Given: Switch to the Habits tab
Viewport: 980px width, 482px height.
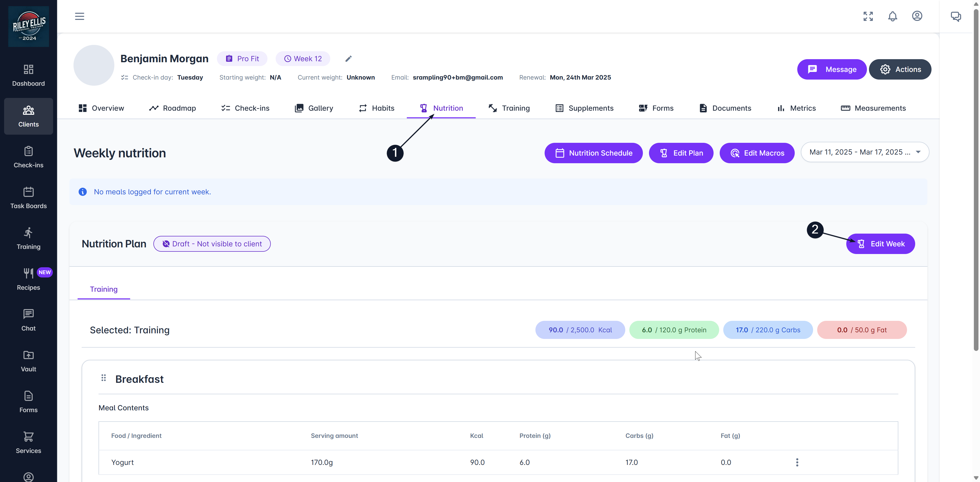Looking at the screenshot, I should [376, 108].
